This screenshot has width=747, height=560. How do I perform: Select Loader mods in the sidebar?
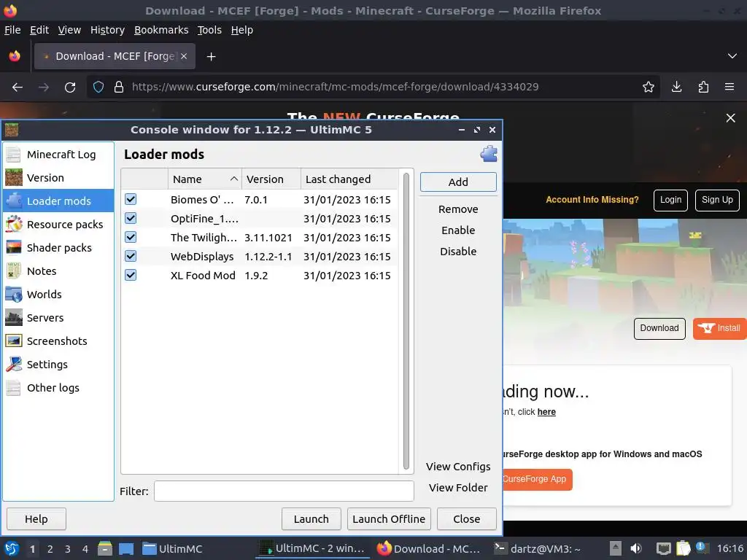[58, 201]
